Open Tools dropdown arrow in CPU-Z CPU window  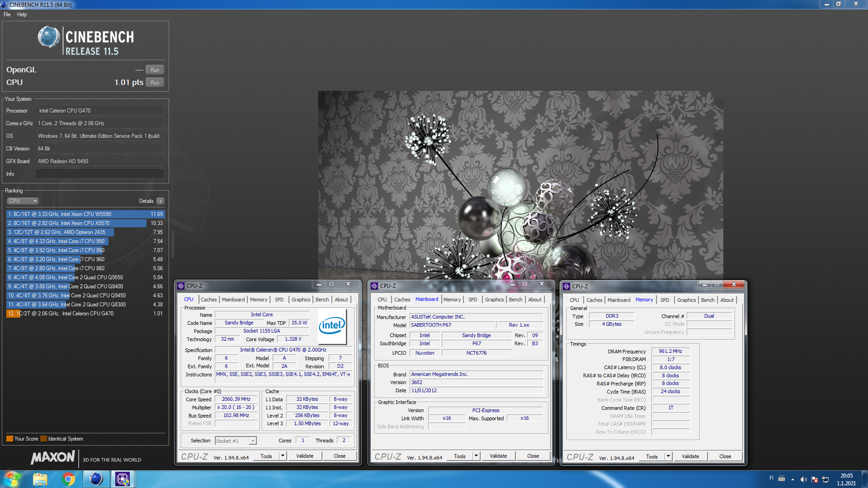click(283, 456)
